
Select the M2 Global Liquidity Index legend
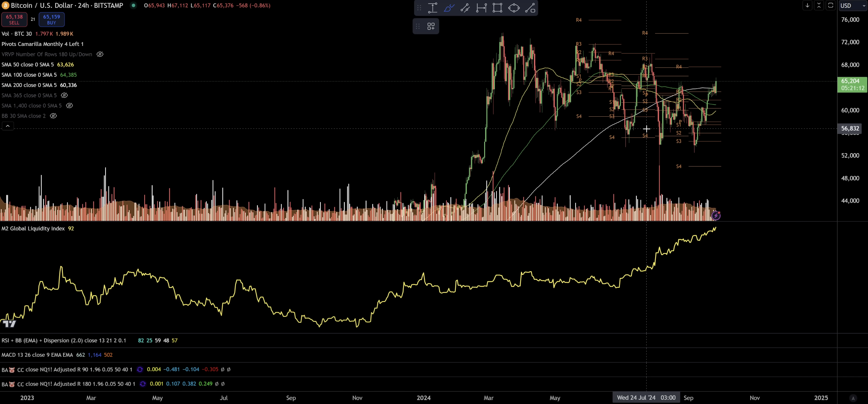(x=33, y=228)
